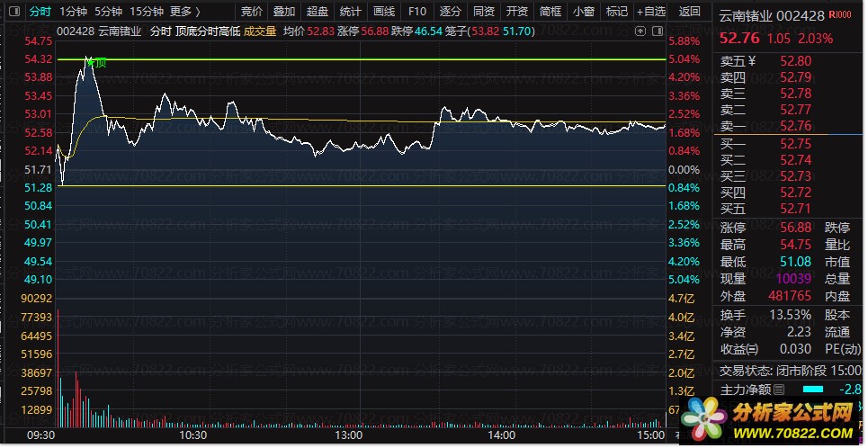This screenshot has width=868, height=448.
Task: Add stock via +自选 button
Action: [650, 12]
